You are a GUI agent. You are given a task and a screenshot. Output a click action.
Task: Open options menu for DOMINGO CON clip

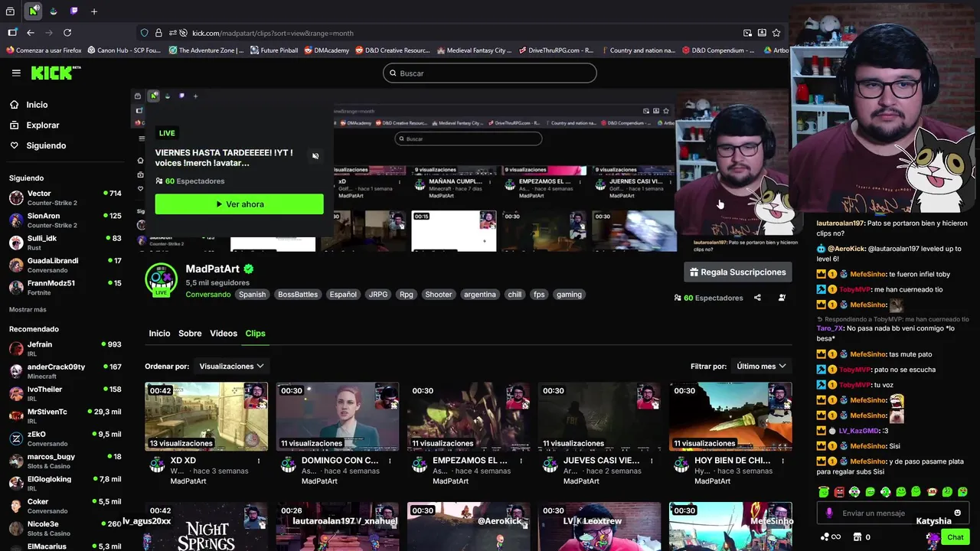coord(390,461)
